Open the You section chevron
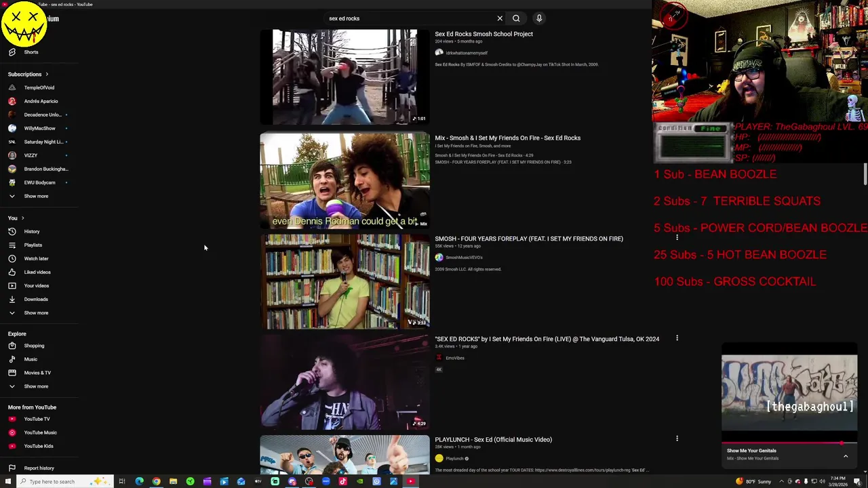868x488 pixels. click(x=22, y=218)
